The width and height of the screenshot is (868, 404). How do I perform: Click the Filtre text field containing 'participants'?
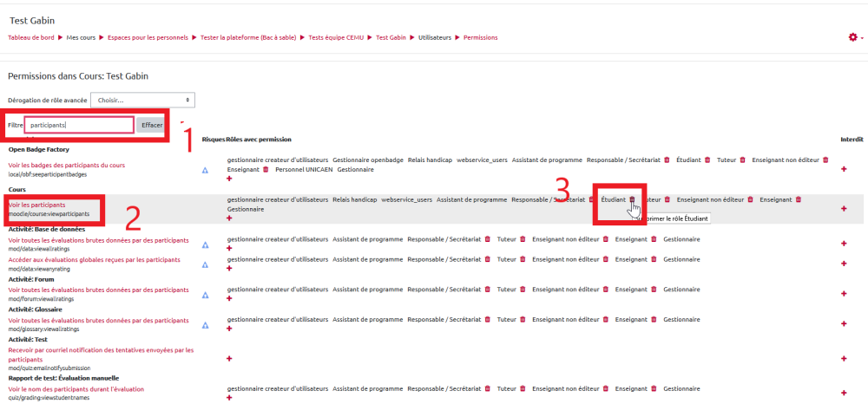click(x=79, y=125)
